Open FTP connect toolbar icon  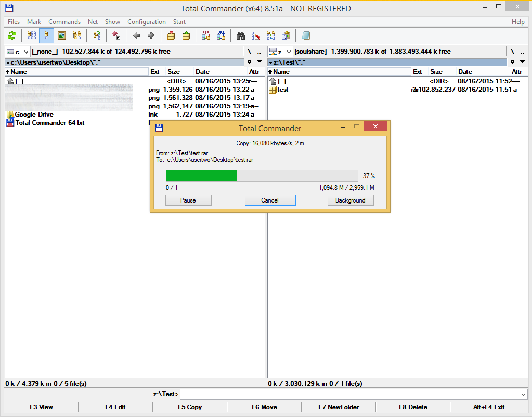point(206,35)
